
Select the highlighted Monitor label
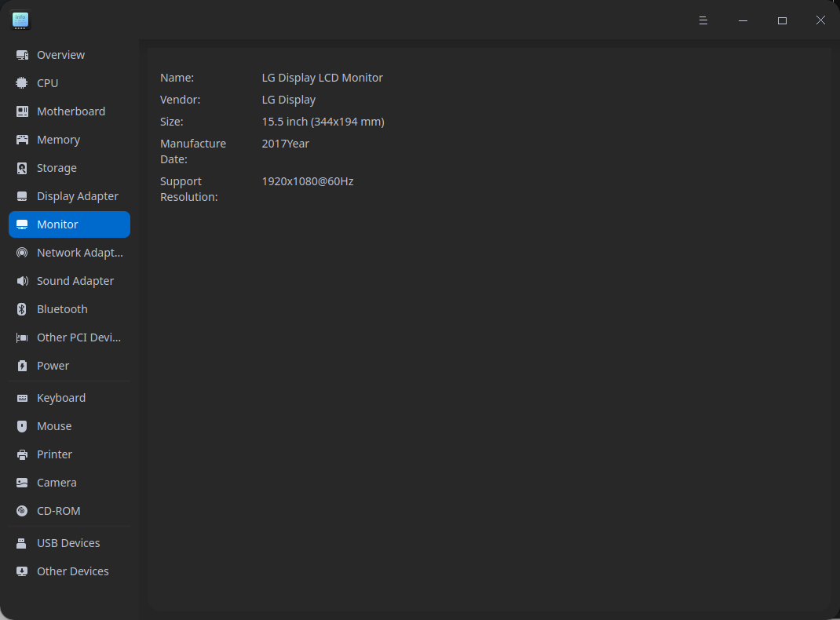pos(57,224)
